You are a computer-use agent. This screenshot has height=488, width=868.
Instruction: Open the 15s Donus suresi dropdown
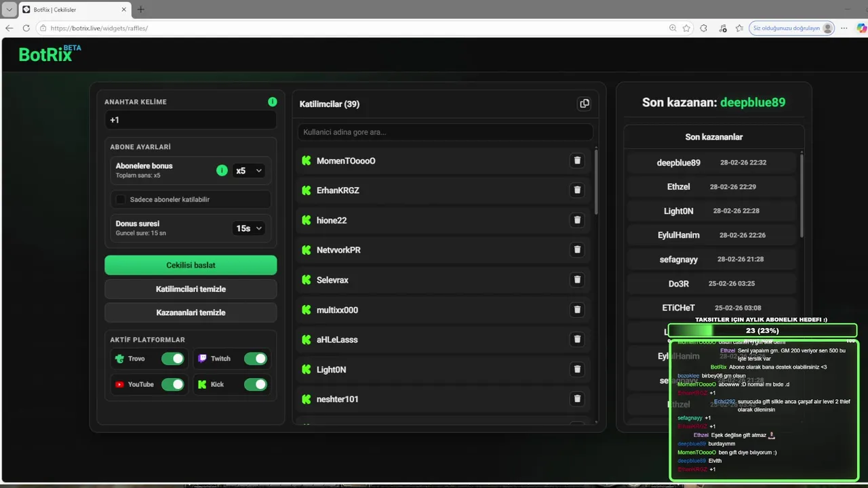(248, 228)
